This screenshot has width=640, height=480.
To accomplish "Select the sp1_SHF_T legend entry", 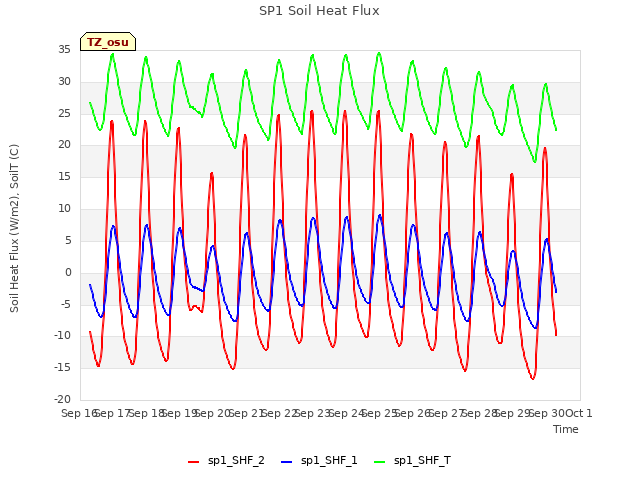I will point(412,461).
